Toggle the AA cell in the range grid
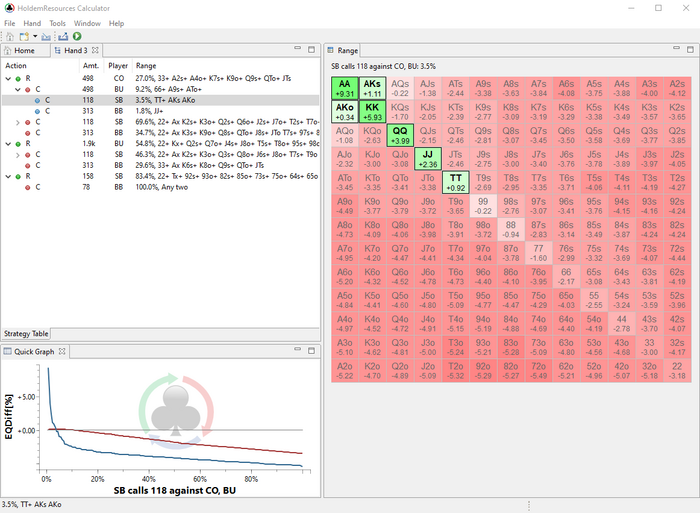Image resolution: width=700 pixels, height=513 pixels. tap(345, 88)
